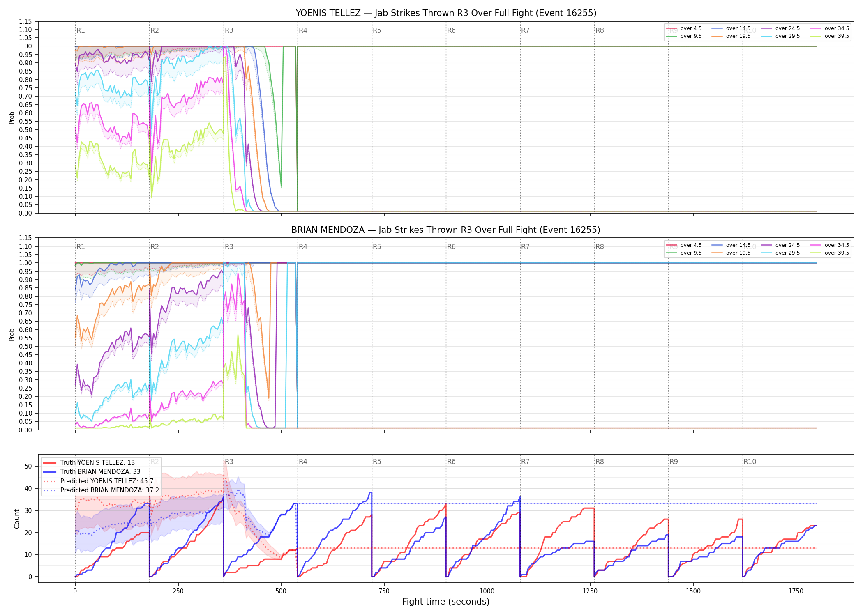Click the 50 tick on the Count axis
The width and height of the screenshot is (863, 616).
click(28, 466)
